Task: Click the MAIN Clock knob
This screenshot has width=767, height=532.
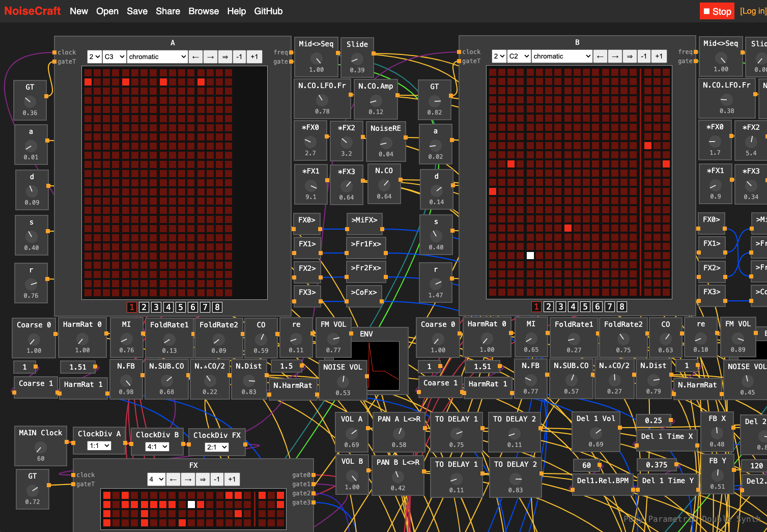Action: pos(41,447)
